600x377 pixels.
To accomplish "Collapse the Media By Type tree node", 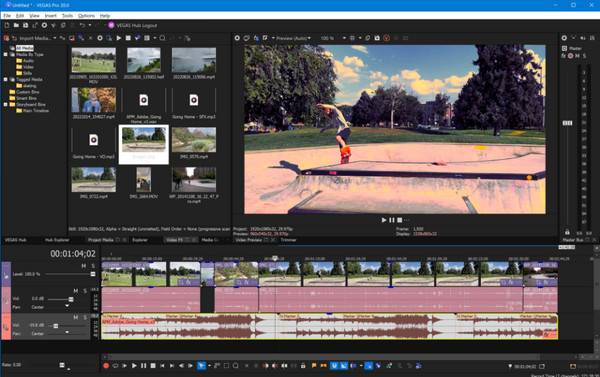I will coord(6,55).
